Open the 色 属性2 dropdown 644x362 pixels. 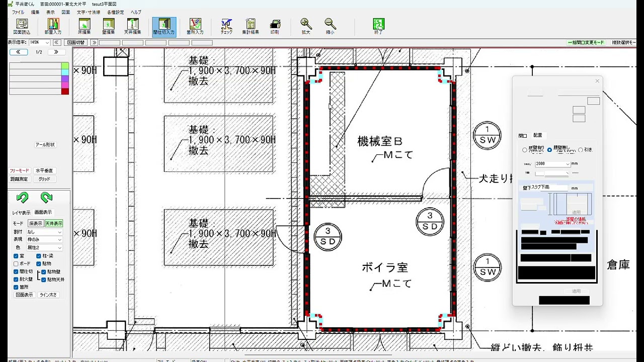point(44,248)
